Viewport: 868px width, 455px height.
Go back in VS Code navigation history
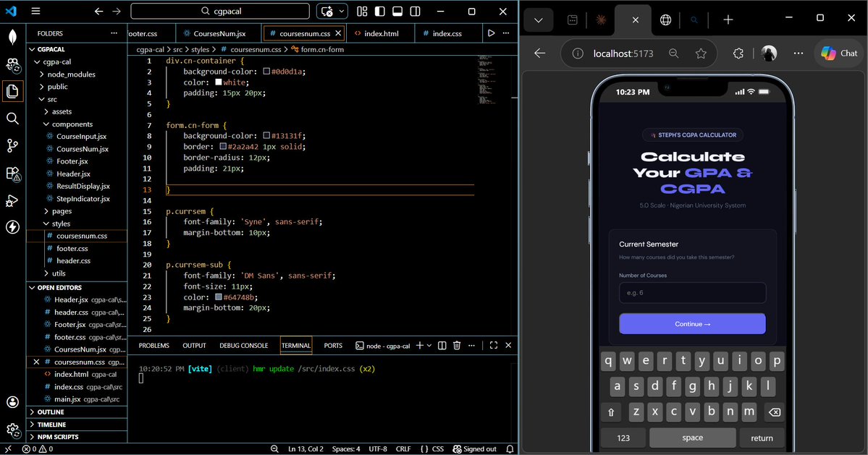tap(98, 11)
